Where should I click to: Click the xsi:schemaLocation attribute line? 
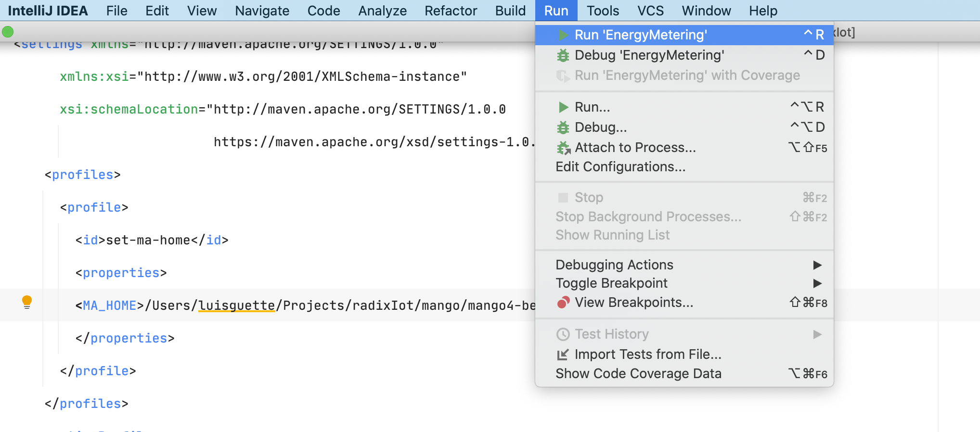(x=283, y=109)
